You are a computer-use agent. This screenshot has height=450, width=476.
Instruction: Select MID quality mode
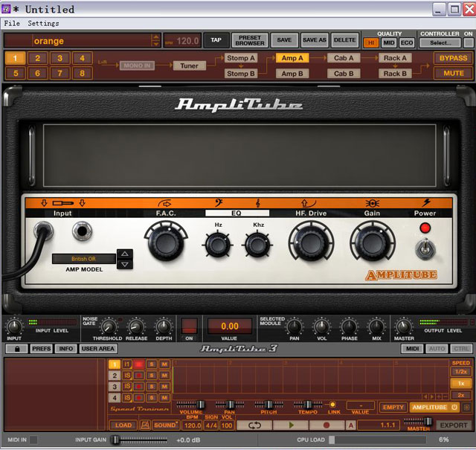pyautogui.click(x=389, y=43)
